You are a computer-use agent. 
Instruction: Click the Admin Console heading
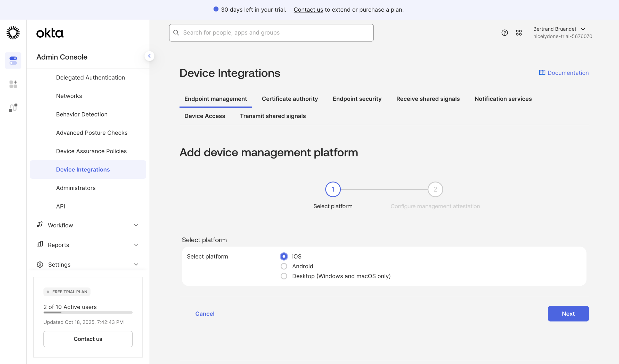click(x=62, y=57)
